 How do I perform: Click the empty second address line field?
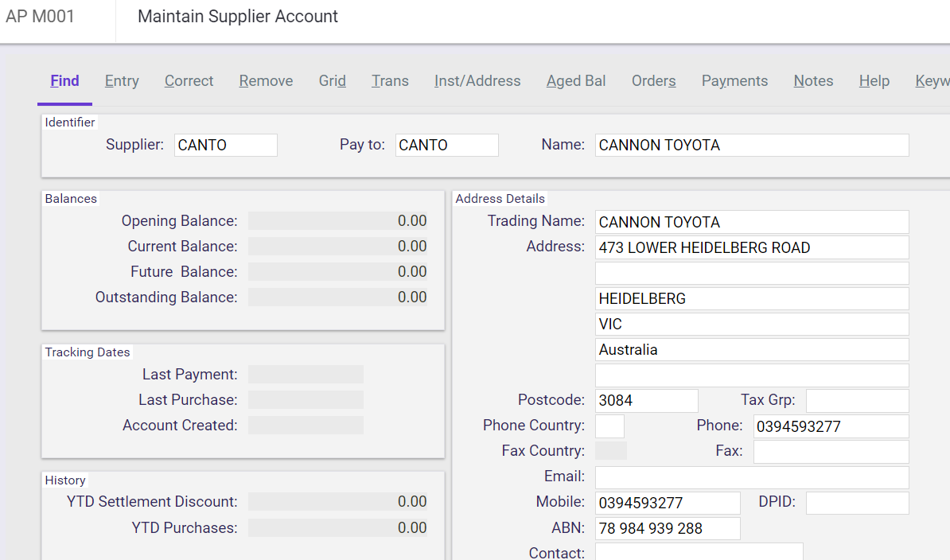[x=752, y=273]
